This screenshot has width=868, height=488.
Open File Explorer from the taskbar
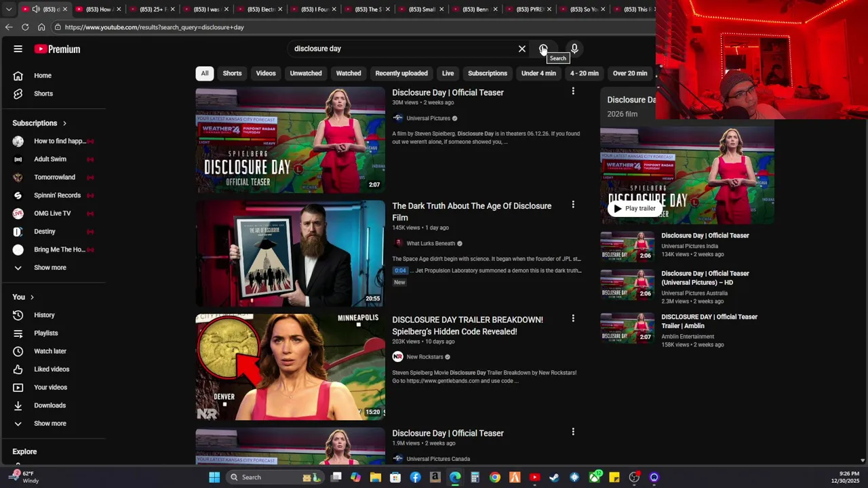coord(376,477)
